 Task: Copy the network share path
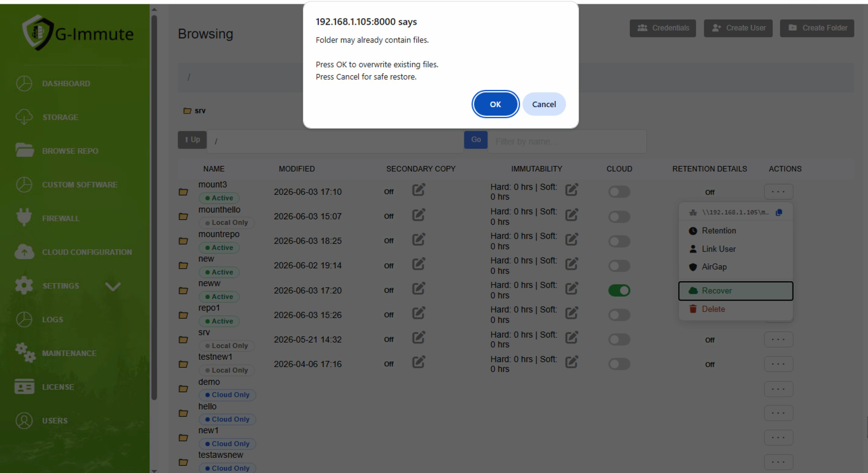point(779,212)
